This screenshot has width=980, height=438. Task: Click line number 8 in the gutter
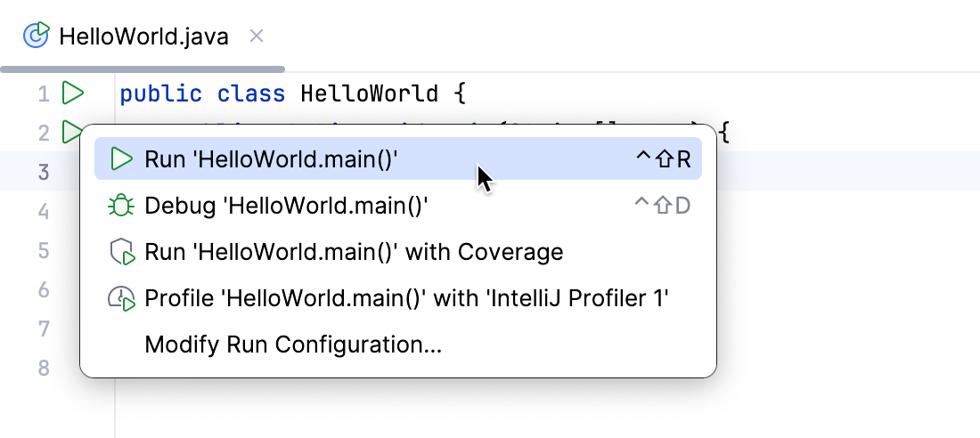point(44,368)
